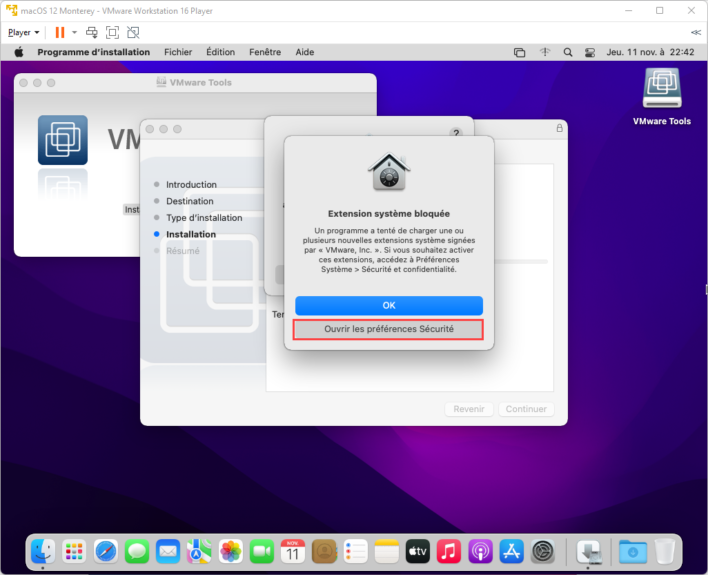Pause the virtual machine
708x575 pixels.
60,33
